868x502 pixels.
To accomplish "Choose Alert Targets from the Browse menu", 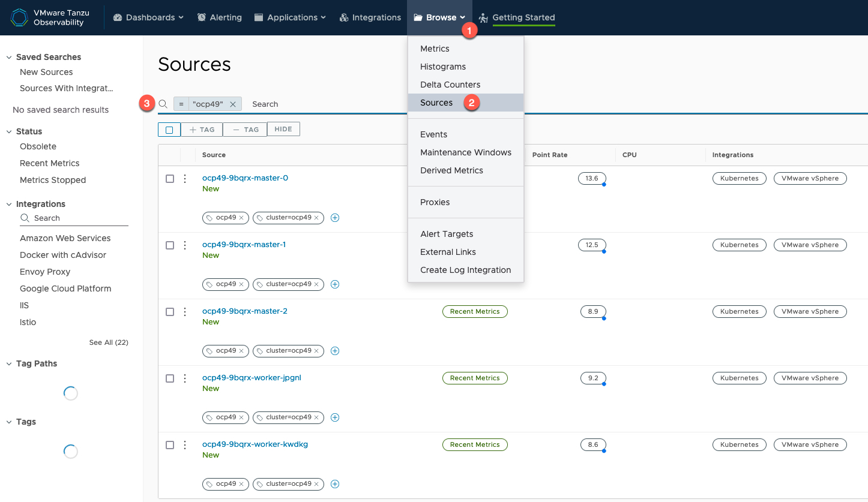I will pyautogui.click(x=466, y=234).
